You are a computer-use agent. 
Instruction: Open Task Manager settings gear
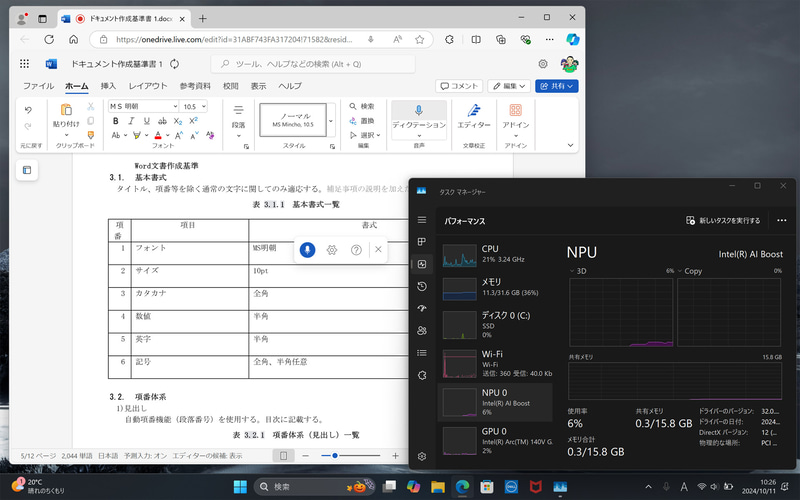(x=422, y=456)
